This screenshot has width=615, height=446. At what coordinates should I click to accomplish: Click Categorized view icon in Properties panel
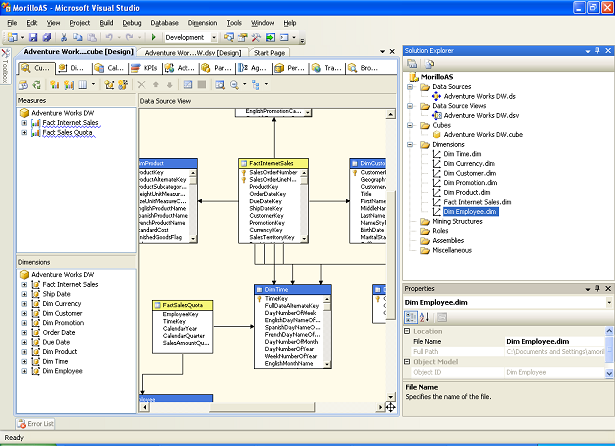click(411, 317)
